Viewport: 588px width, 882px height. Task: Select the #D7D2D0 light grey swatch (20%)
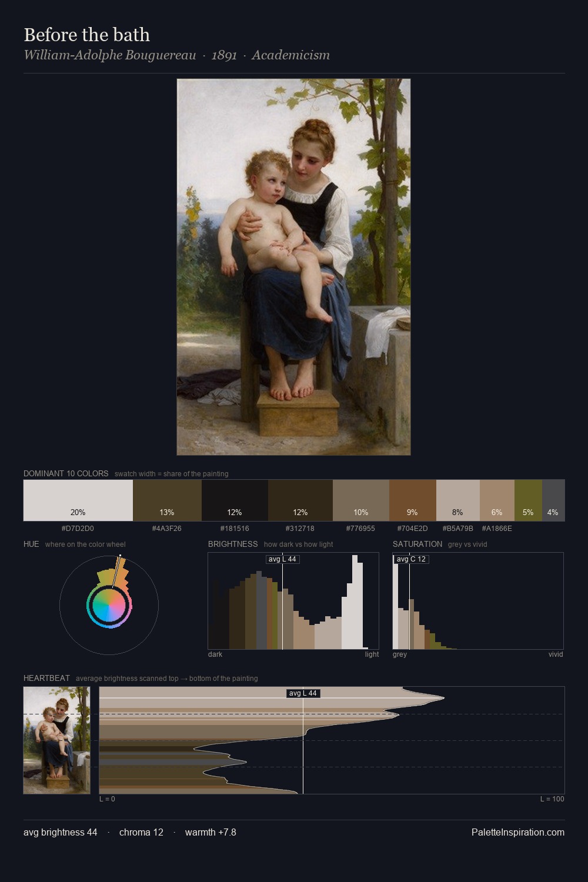[x=78, y=500]
